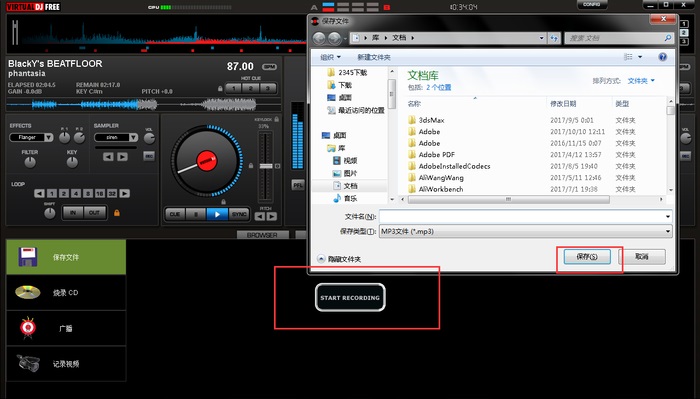
Task: Click the CUE button
Action: [x=175, y=215]
